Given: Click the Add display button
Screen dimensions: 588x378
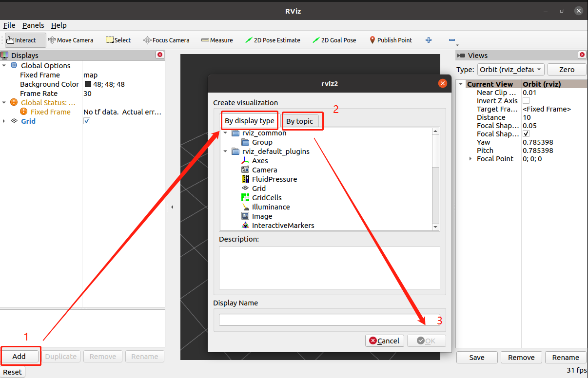Looking at the screenshot, I should pyautogui.click(x=19, y=357).
